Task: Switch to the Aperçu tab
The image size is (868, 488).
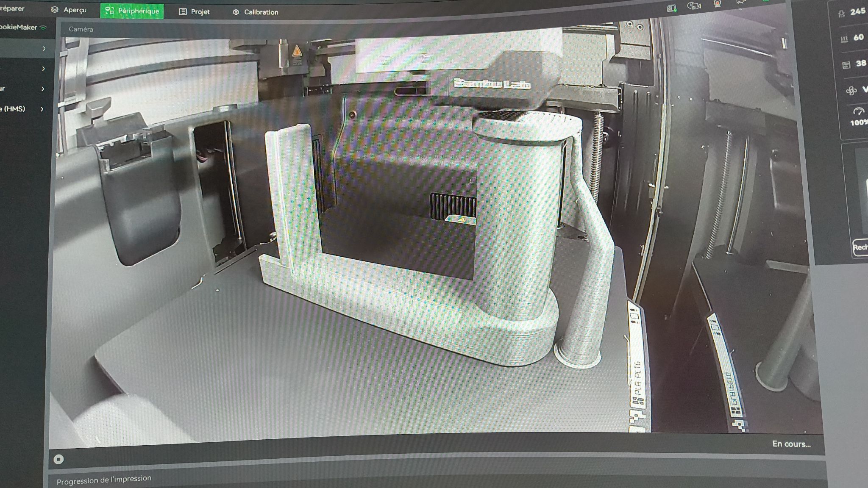Action: 69,10
